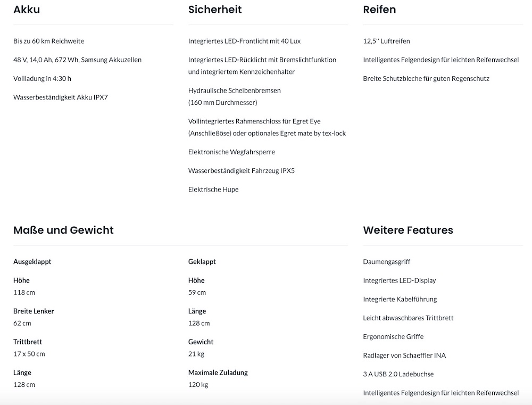Select the 'Bis zu 60 km Reichweite' line

[48, 41]
